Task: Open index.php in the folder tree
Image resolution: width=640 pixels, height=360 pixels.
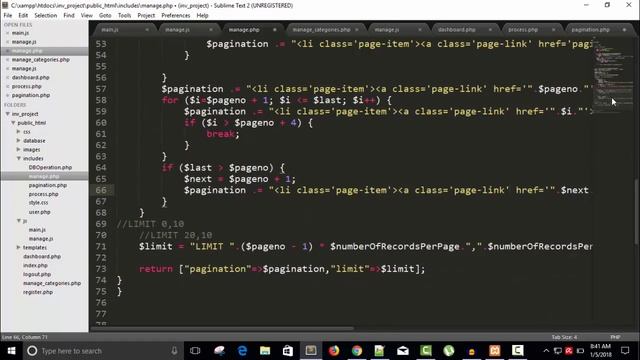Action: [x=35, y=265]
